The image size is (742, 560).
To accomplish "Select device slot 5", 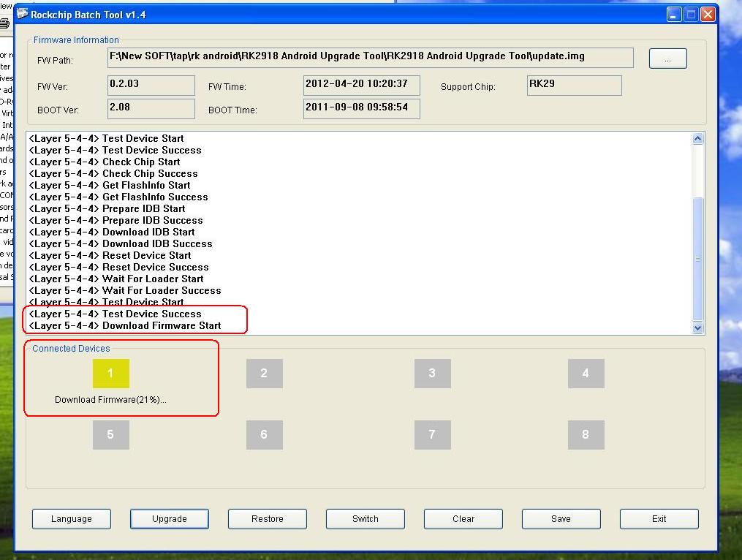I will [110, 434].
